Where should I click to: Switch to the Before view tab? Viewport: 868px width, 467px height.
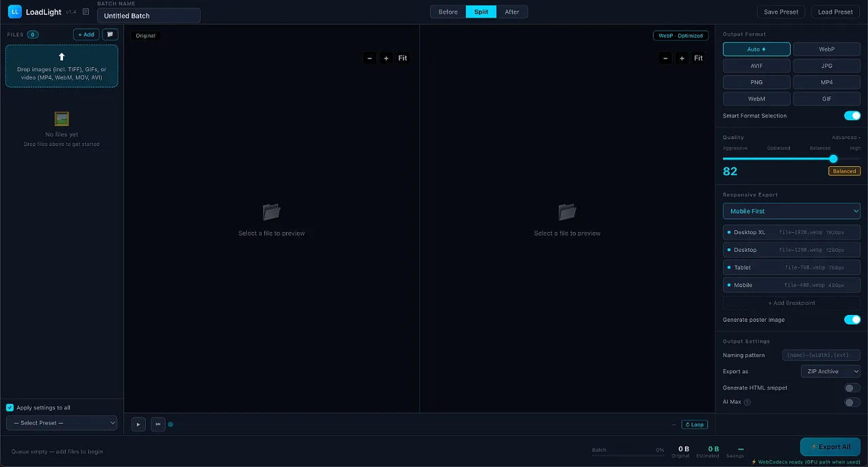point(448,12)
